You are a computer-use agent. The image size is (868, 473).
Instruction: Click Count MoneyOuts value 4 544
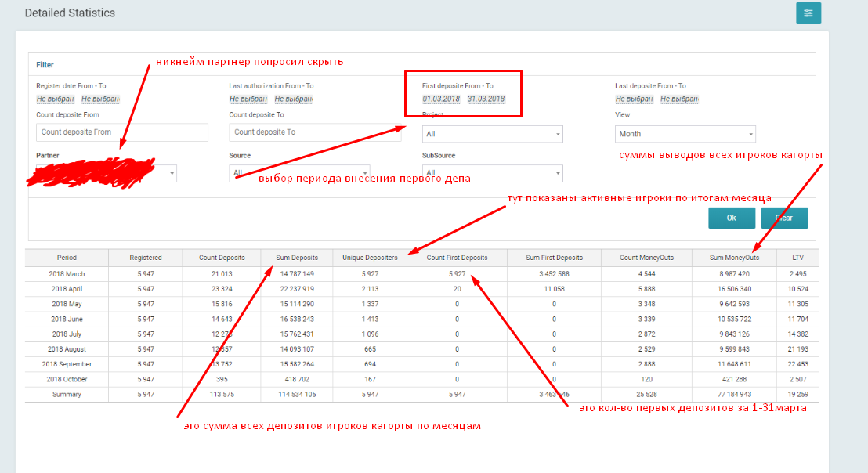(x=646, y=274)
